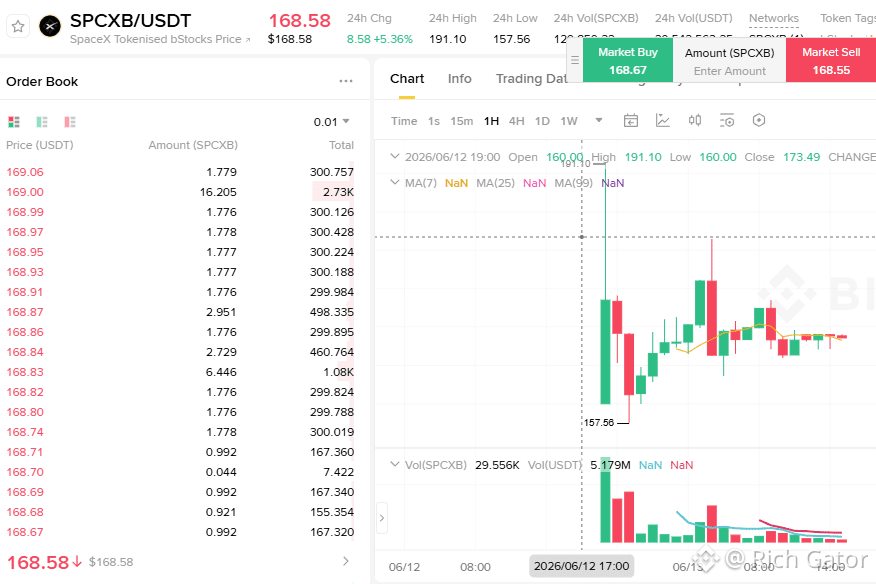Open chart display settings icon
Image resolution: width=876 pixels, height=584 pixels.
point(727,120)
